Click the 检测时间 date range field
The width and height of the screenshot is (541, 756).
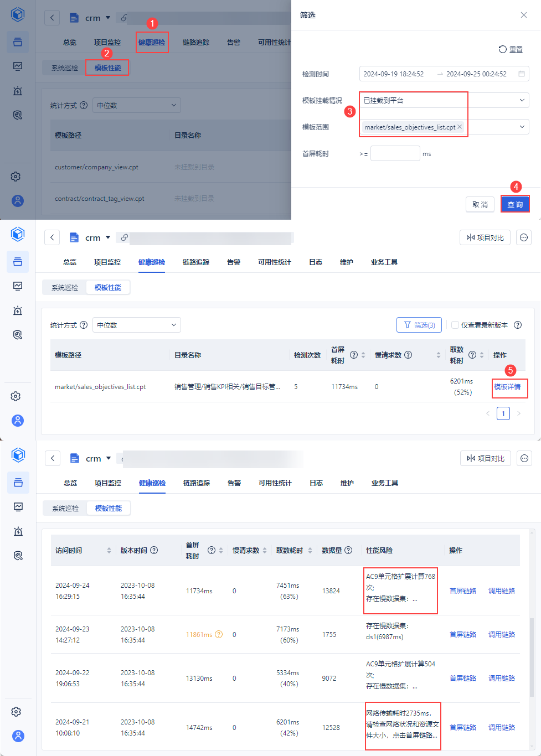444,74
